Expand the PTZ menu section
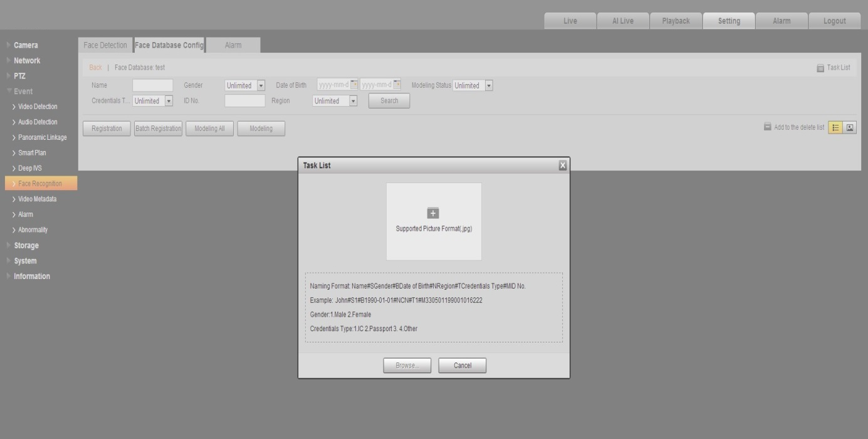 click(x=19, y=76)
